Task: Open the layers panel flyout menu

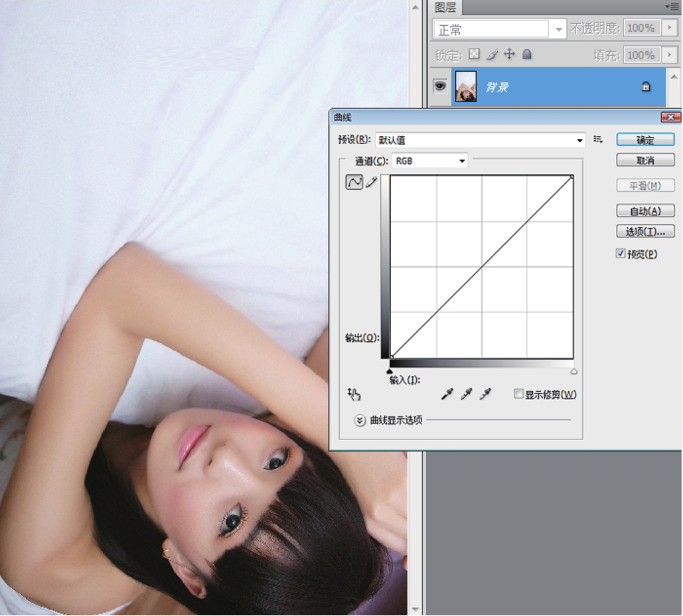Action: (x=672, y=7)
